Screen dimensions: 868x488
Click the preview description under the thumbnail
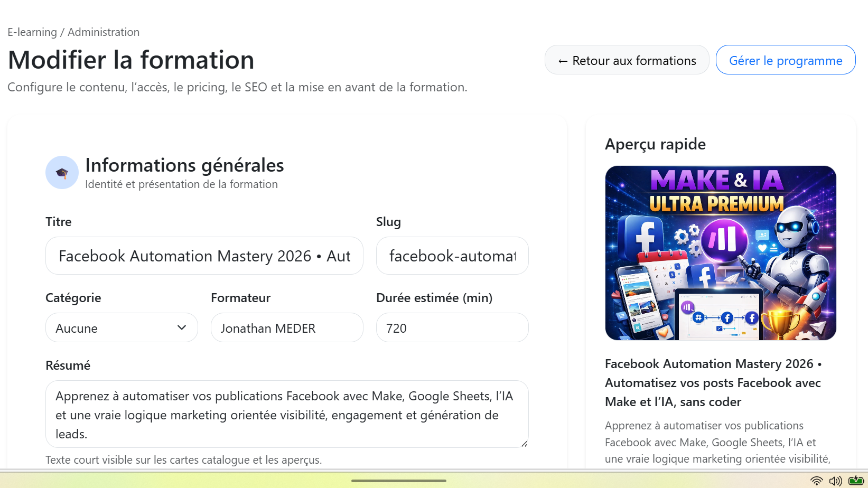coord(717,443)
